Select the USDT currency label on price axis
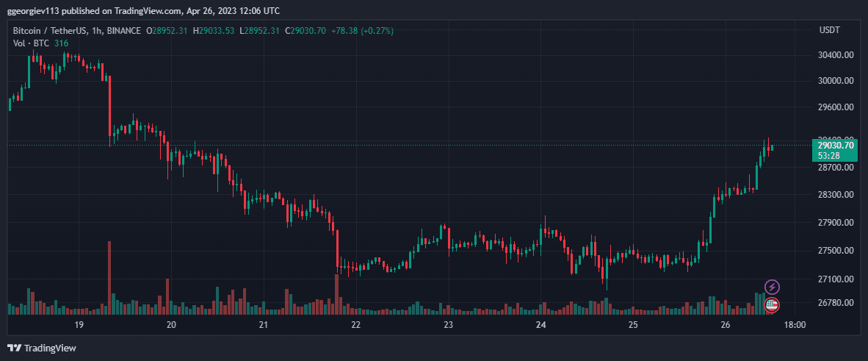 [829, 30]
